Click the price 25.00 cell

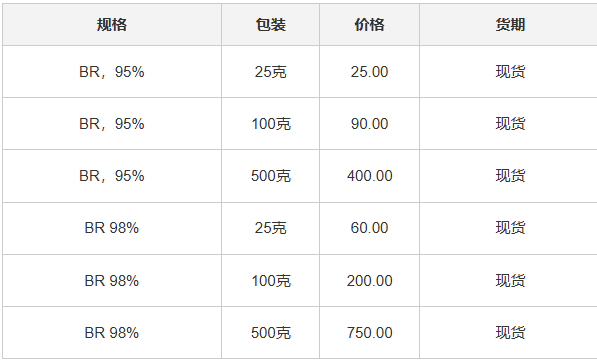pyautogui.click(x=369, y=72)
